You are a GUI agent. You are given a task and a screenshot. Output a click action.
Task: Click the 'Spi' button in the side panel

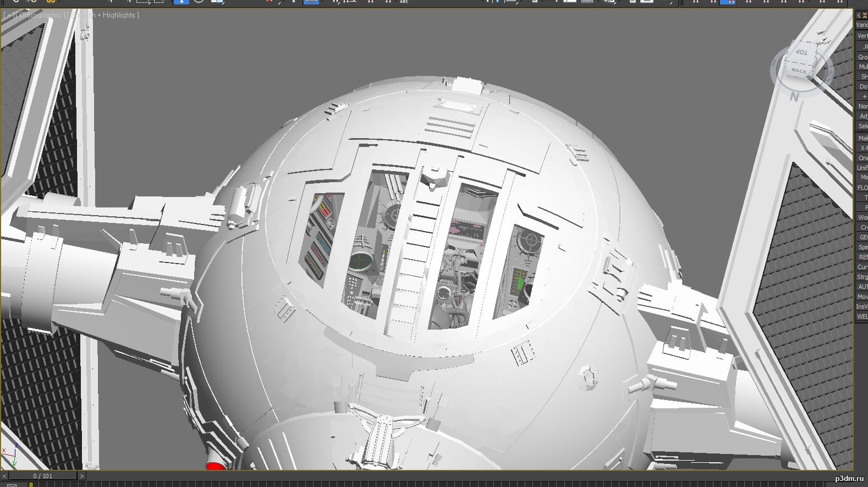[x=862, y=247]
